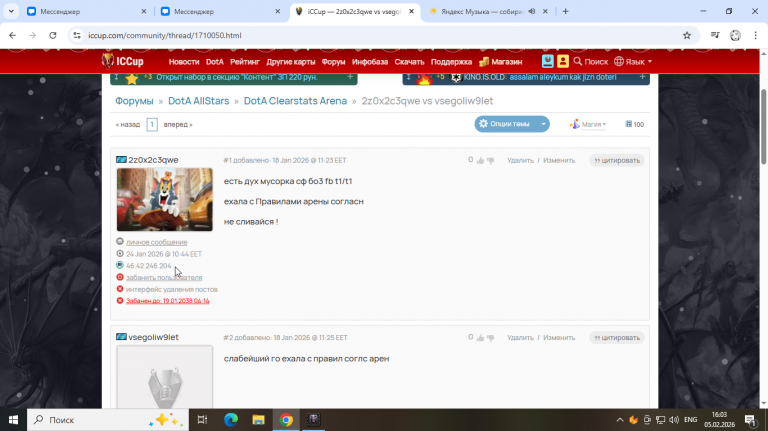Click the flag icon next to vsegoliw9let
768x431 pixels.
(x=121, y=337)
